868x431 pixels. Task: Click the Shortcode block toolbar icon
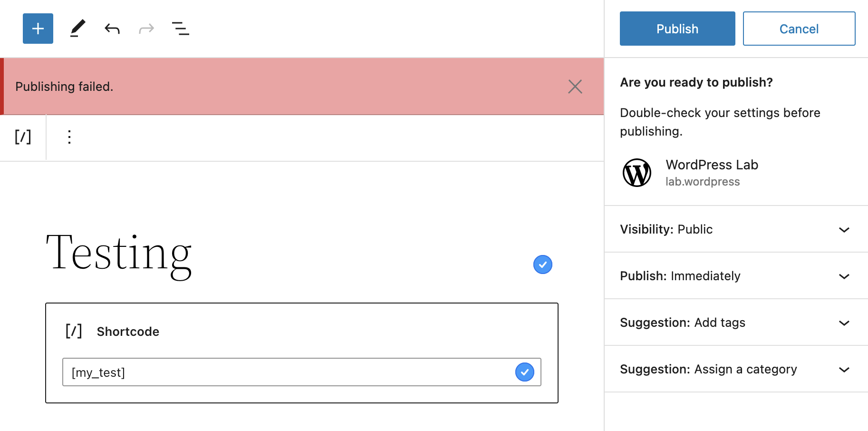[x=22, y=137]
